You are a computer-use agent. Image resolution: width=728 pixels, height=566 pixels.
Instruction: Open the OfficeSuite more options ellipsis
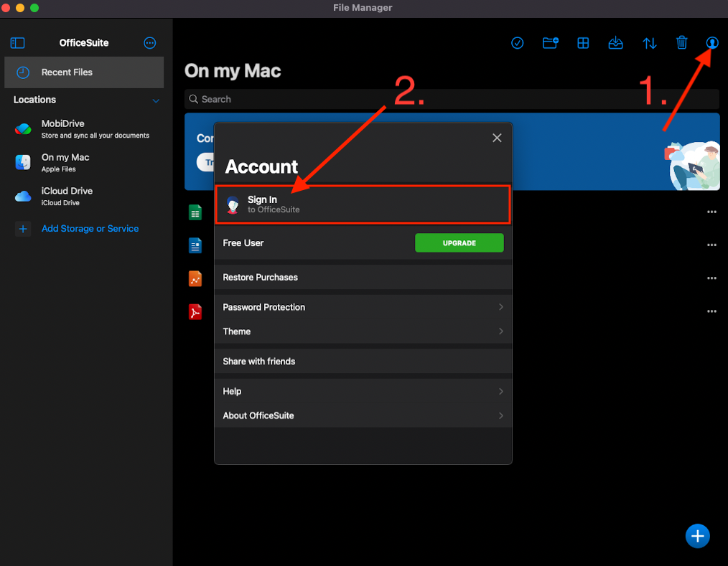tap(149, 43)
